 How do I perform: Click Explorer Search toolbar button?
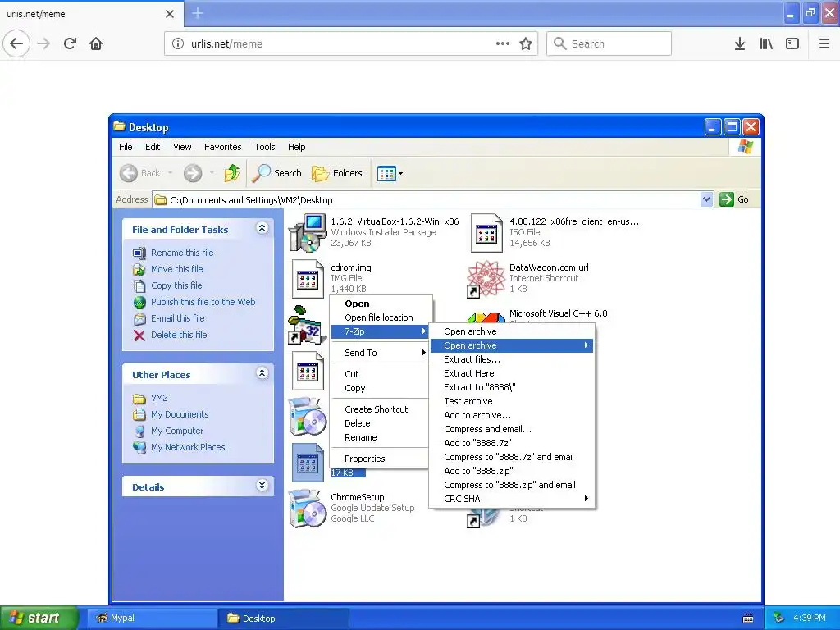[x=277, y=173]
